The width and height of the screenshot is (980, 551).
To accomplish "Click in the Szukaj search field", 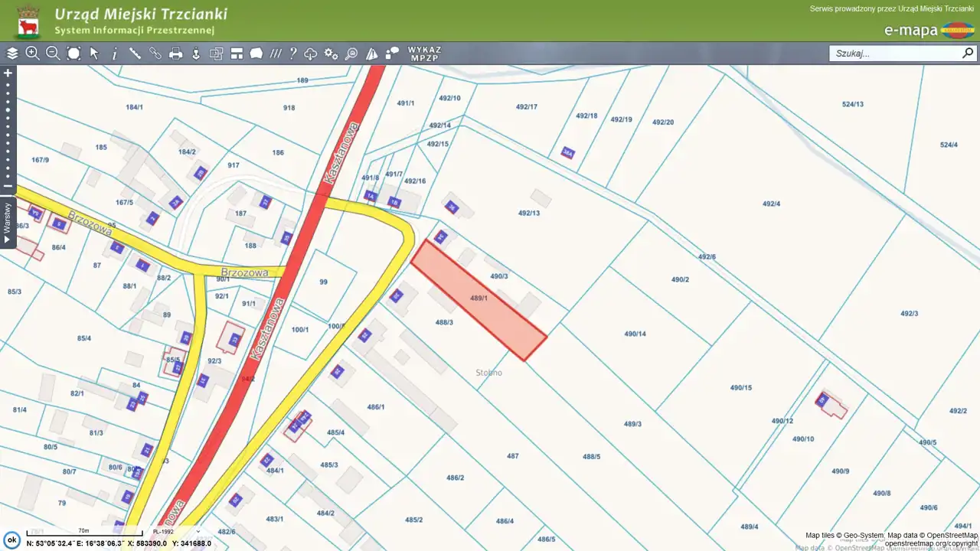I will (894, 54).
